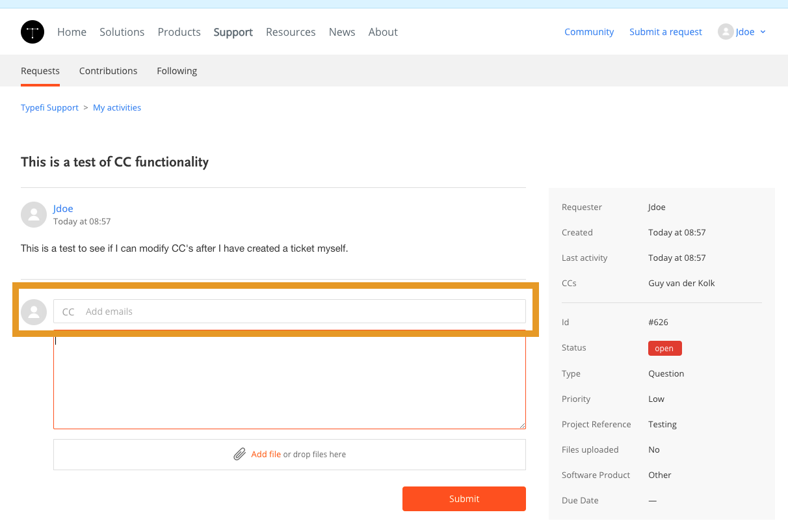Click My activities breadcrumb link
This screenshot has height=532, width=788.
click(117, 107)
